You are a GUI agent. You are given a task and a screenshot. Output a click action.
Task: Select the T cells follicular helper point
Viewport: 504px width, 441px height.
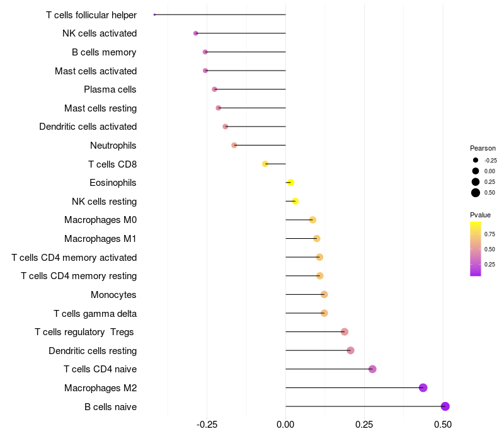pyautogui.click(x=154, y=14)
